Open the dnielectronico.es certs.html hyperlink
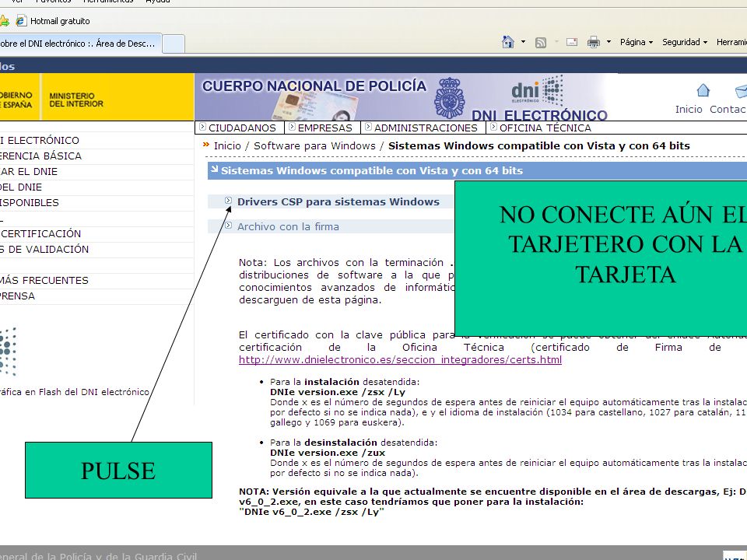 coord(400,360)
